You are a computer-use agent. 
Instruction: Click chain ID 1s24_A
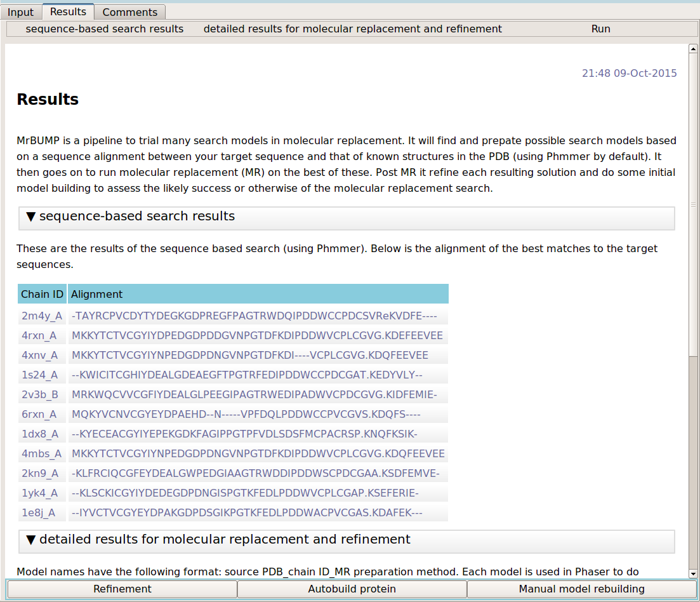(x=39, y=375)
